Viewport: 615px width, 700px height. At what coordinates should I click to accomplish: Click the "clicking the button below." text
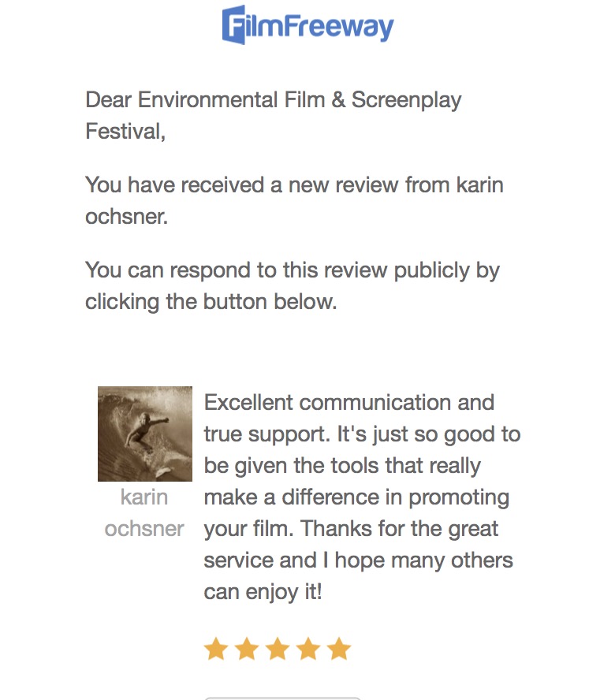pyautogui.click(x=211, y=302)
